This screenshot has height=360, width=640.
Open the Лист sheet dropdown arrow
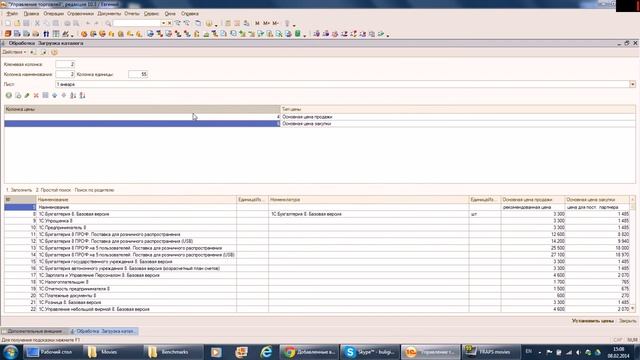tap(632, 84)
